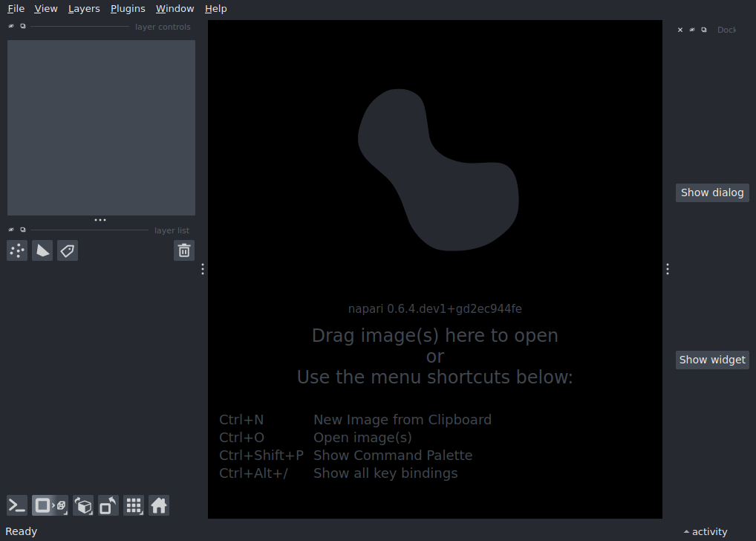Image resolution: width=756 pixels, height=541 pixels.
Task: Open the File menu
Action: click(16, 9)
